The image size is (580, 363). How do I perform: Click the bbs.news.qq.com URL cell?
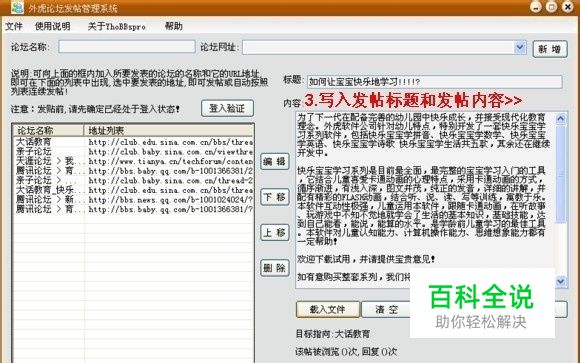coord(171,200)
